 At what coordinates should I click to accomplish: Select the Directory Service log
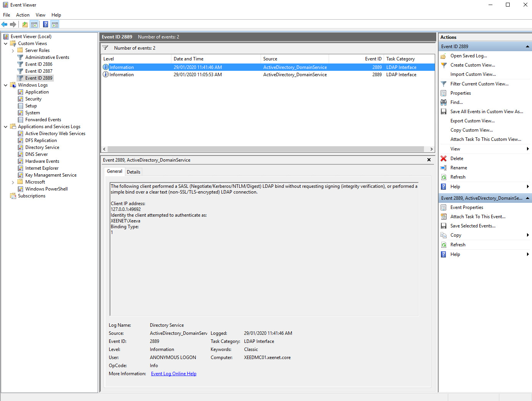click(42, 147)
